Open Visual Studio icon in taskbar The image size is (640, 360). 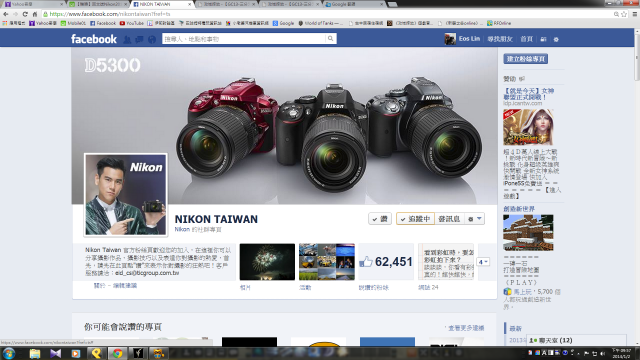[56, 353]
